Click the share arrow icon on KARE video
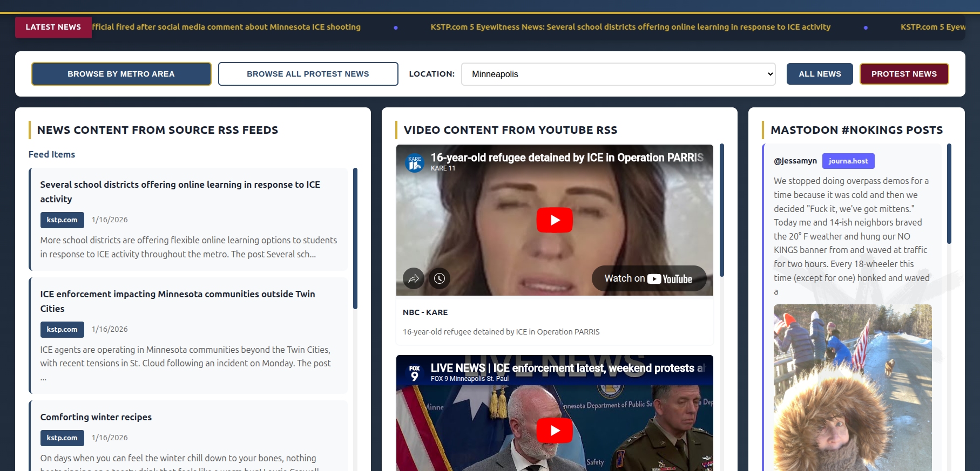Screen dimensions: 980x471 tap(414, 278)
